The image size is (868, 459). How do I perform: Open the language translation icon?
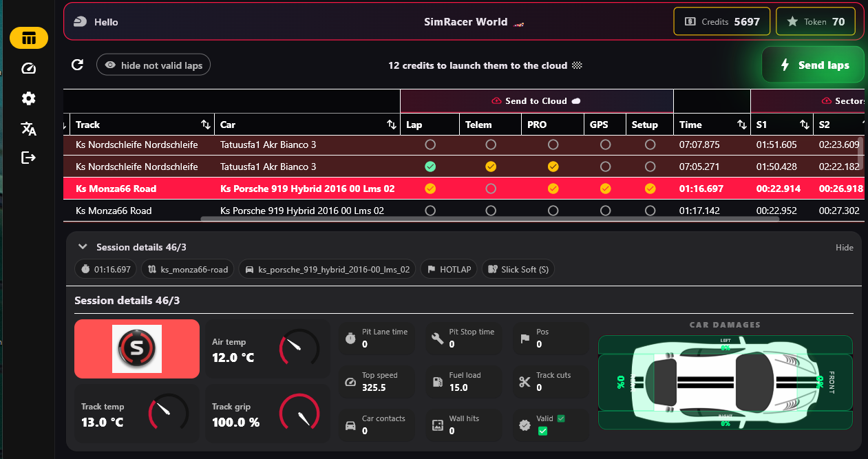coord(28,129)
